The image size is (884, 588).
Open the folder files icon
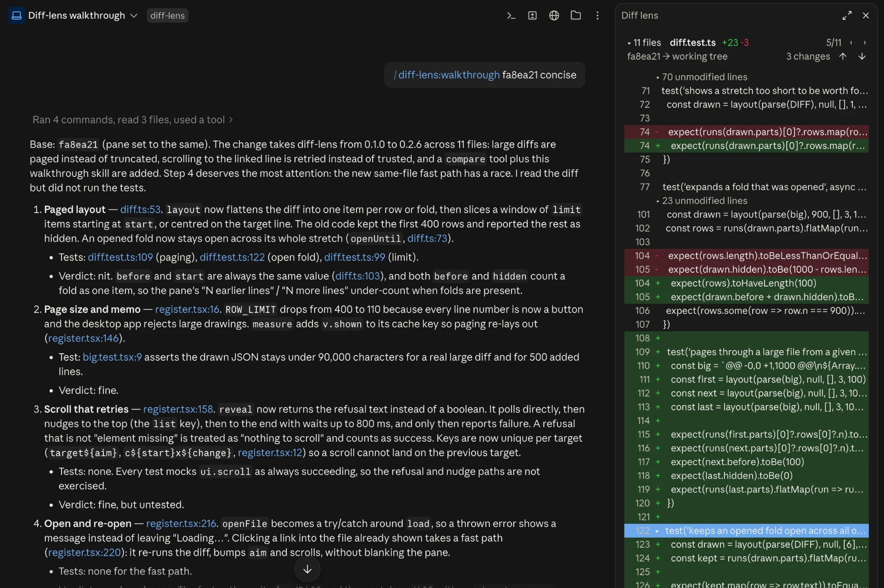point(575,15)
